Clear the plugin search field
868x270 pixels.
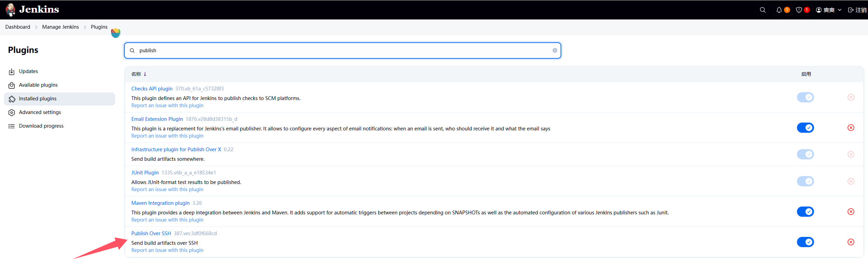coord(555,50)
